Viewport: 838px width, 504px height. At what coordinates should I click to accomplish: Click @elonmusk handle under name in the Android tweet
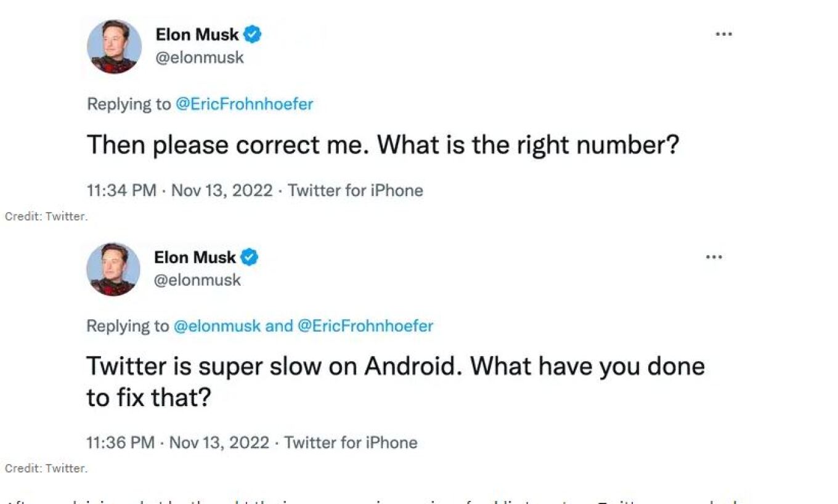pyautogui.click(x=197, y=280)
